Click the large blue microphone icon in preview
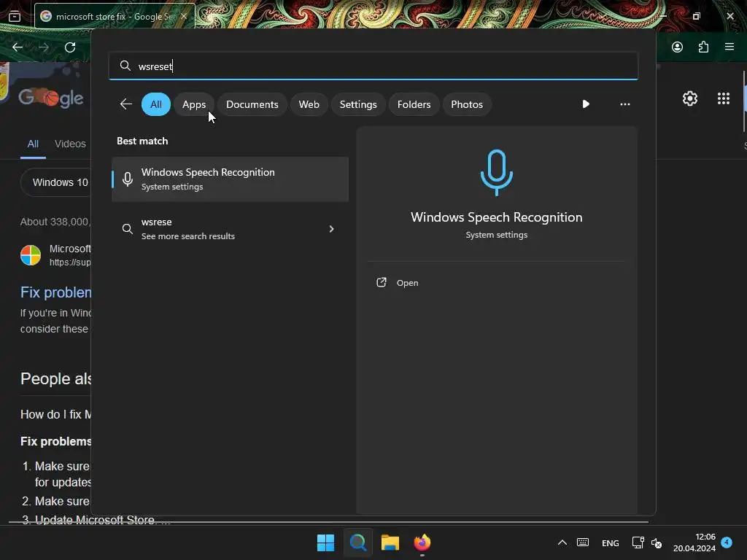This screenshot has width=747, height=560. click(x=496, y=172)
